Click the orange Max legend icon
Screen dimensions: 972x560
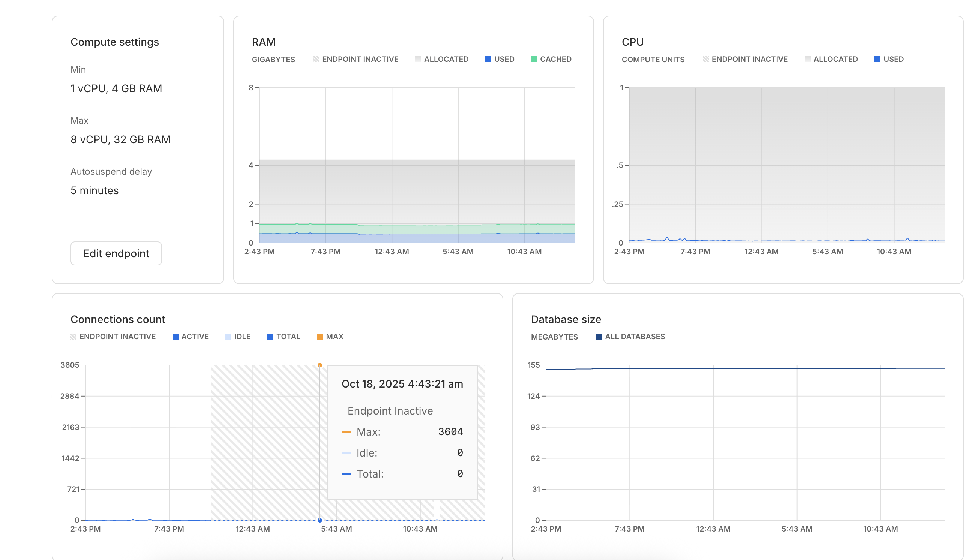click(320, 337)
